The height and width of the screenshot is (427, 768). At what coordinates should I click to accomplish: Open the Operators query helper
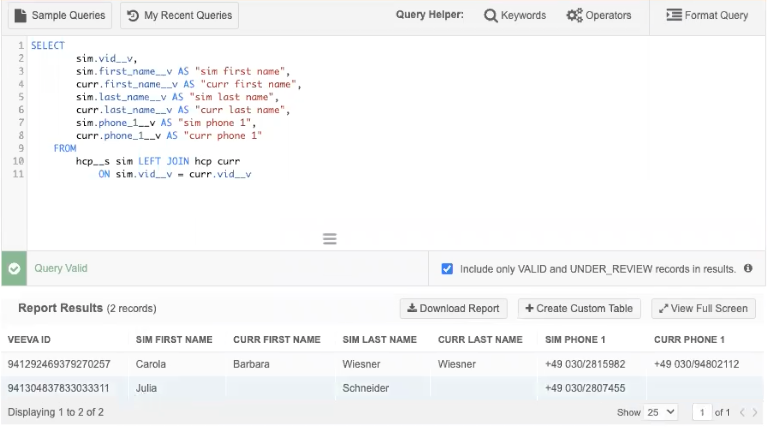click(599, 15)
